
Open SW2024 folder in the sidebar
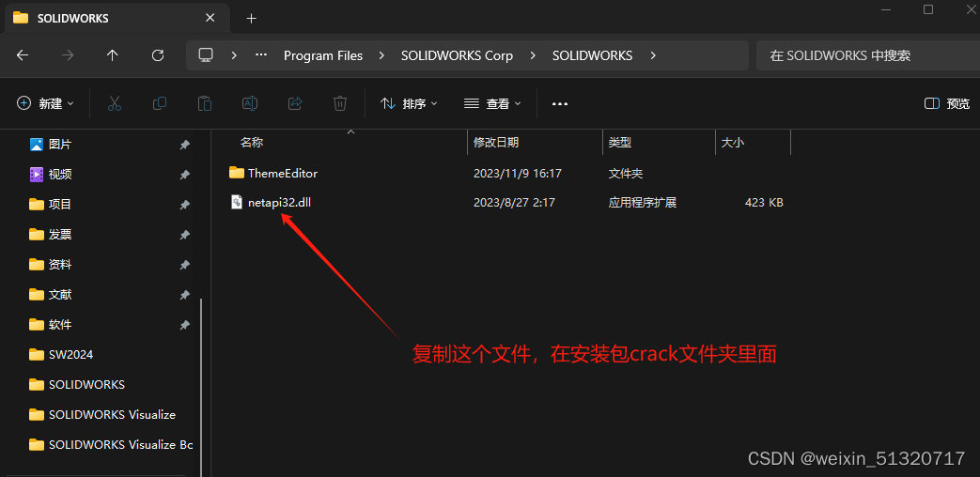(x=70, y=355)
